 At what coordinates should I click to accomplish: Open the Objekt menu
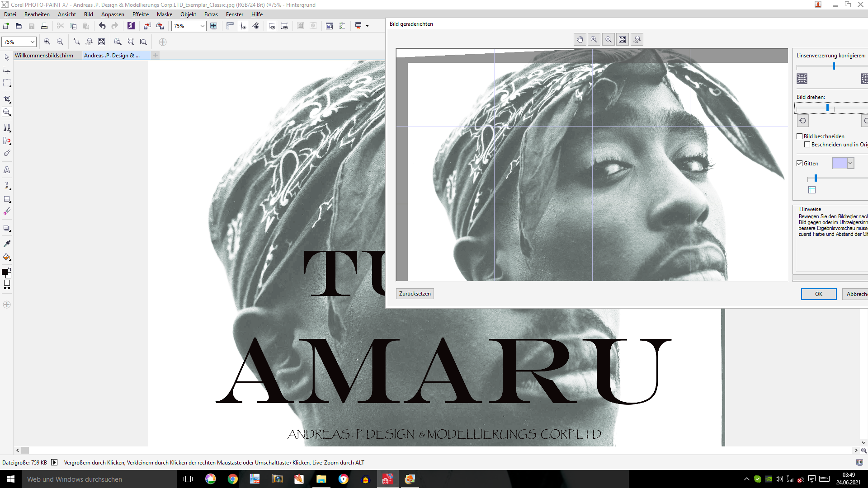click(x=188, y=14)
